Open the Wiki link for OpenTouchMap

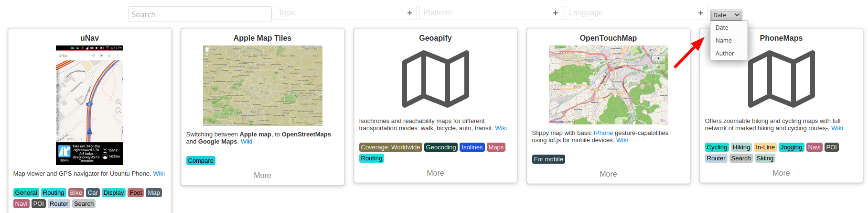(622, 140)
